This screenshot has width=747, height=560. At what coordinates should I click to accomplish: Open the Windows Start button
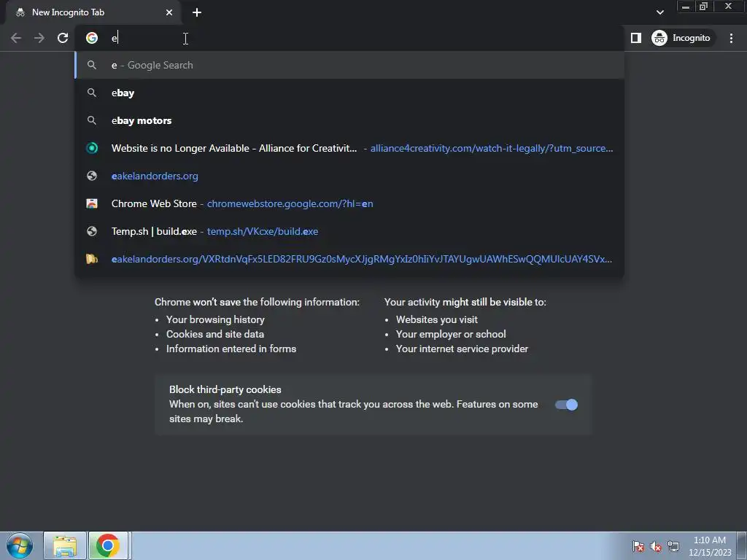pyautogui.click(x=20, y=545)
